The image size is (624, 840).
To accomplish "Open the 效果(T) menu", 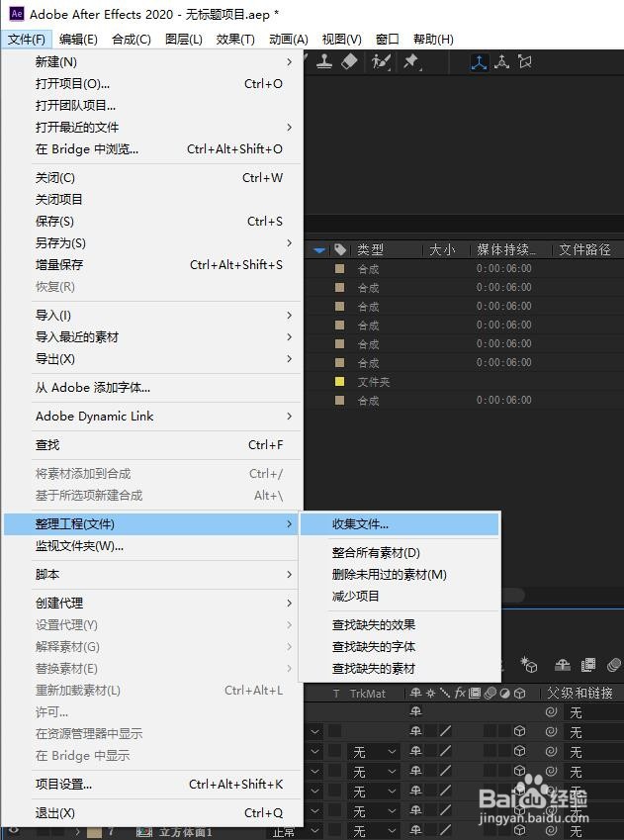I will point(235,40).
